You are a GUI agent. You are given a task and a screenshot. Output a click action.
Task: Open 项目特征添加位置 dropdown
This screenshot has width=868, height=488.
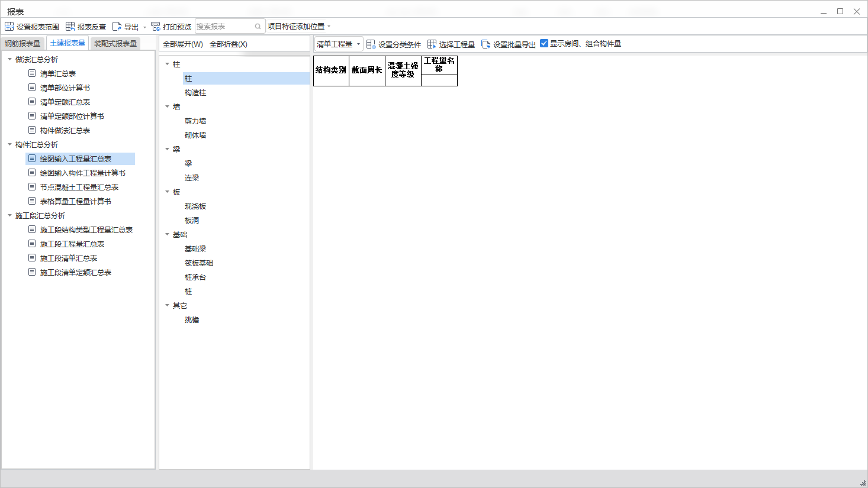[x=298, y=26]
